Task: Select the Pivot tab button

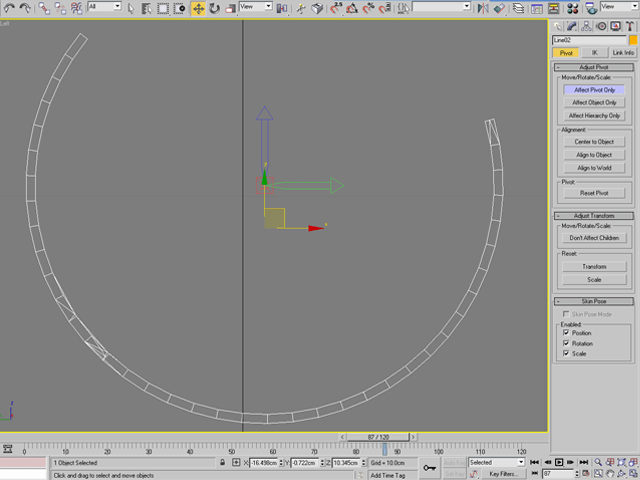Action: point(566,53)
